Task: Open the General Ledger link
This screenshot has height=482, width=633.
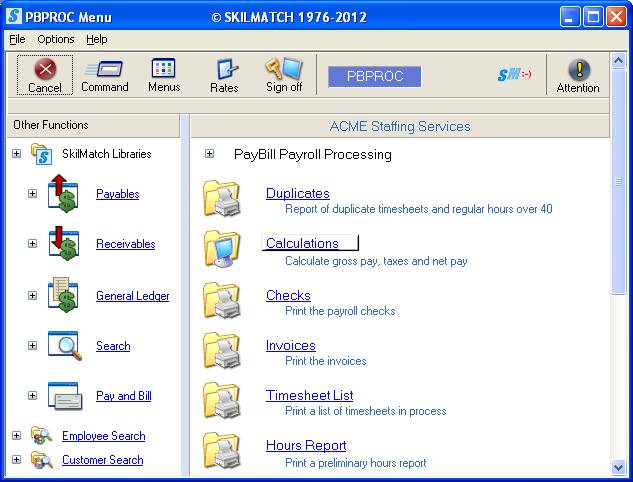Action: click(x=132, y=296)
